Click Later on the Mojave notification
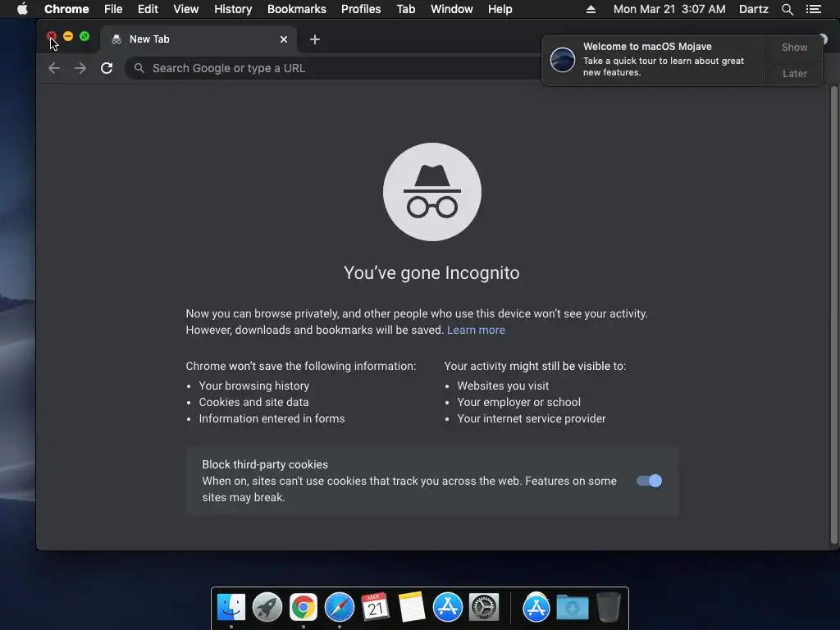The height and width of the screenshot is (630, 840). click(794, 73)
